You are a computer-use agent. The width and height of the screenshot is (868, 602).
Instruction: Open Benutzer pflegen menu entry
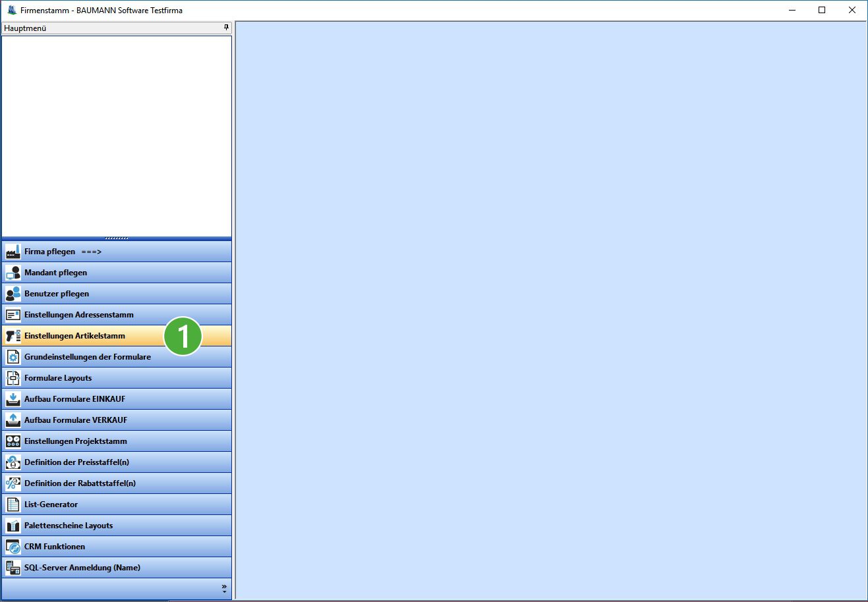point(117,294)
